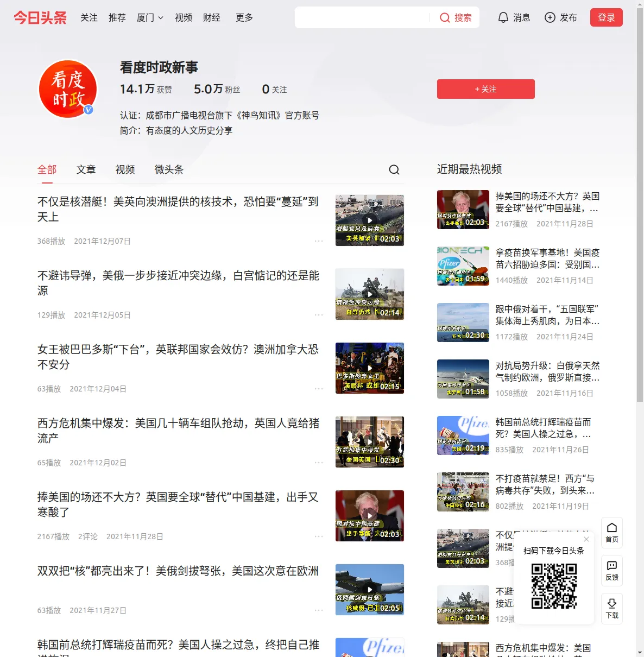Open the 消息 bell notifications
The image size is (644, 657).
[x=514, y=18]
